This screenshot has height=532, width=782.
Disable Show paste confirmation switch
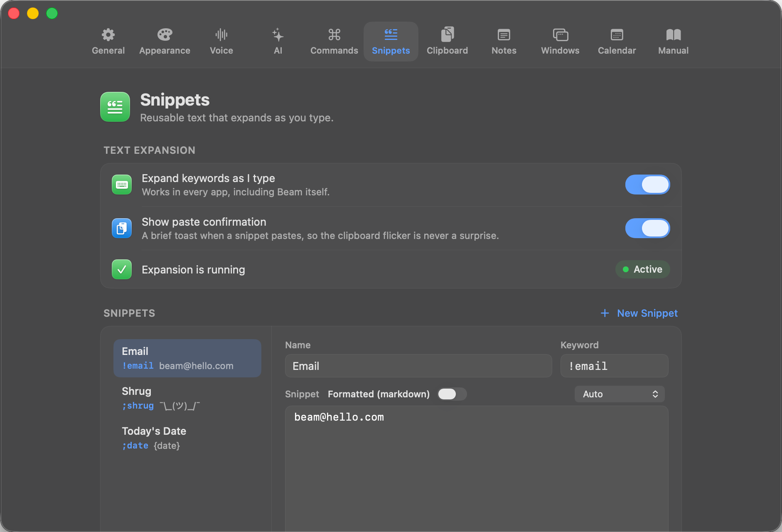click(647, 228)
